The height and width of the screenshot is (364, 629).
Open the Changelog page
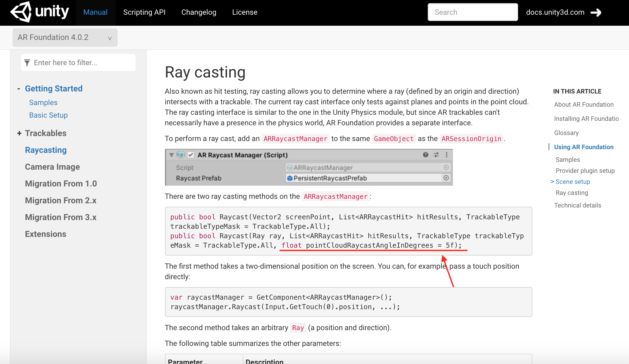pyautogui.click(x=199, y=12)
